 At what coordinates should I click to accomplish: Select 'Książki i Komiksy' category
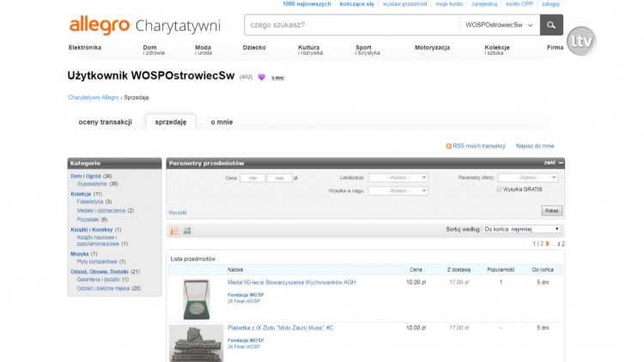[x=92, y=230]
